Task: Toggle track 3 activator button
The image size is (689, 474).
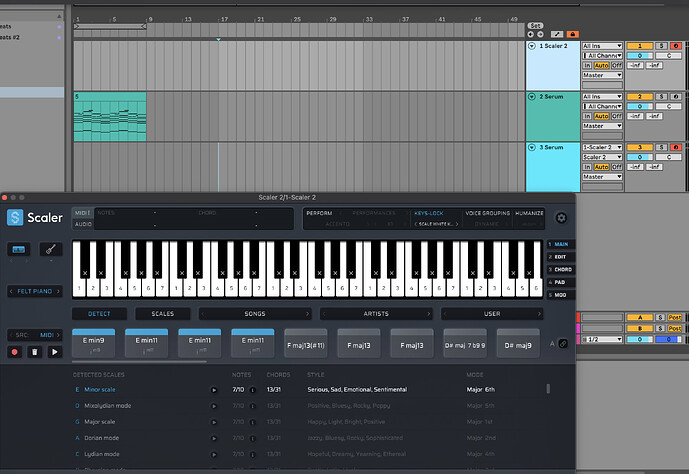Action: coord(640,147)
